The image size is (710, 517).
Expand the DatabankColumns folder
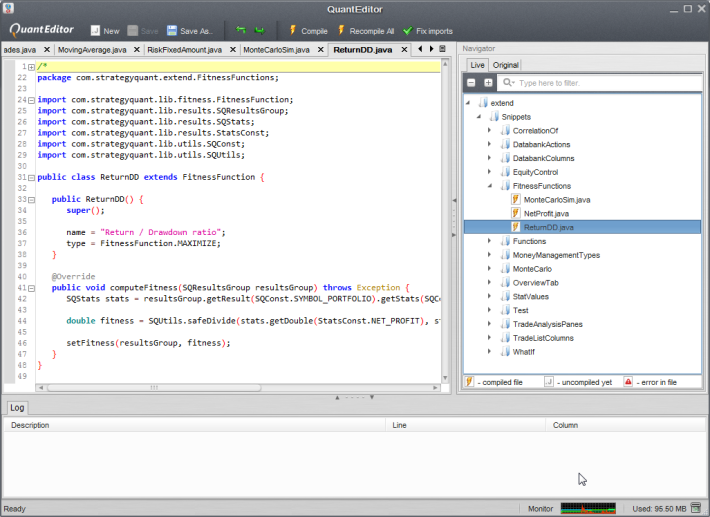coord(489,158)
